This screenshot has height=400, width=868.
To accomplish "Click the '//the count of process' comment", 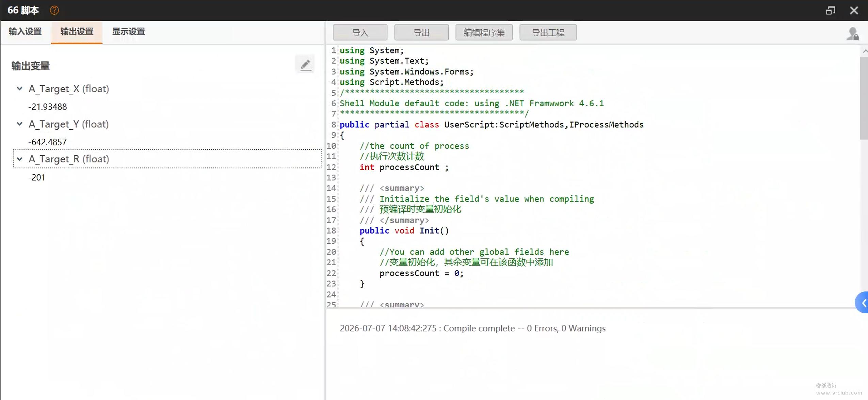I will (414, 146).
